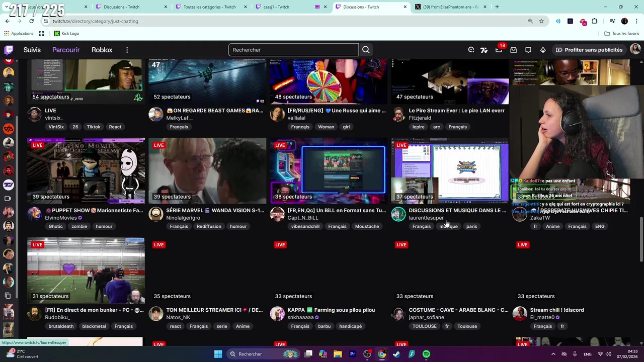Image resolution: width=644 pixels, height=362 pixels.
Task: Open the KAPPA Farming sous pilou title
Action: pyautogui.click(x=331, y=310)
